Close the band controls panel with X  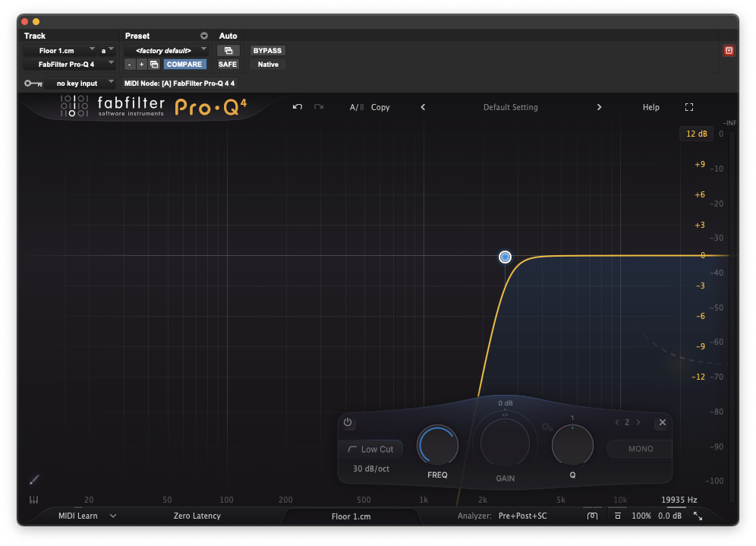(663, 422)
